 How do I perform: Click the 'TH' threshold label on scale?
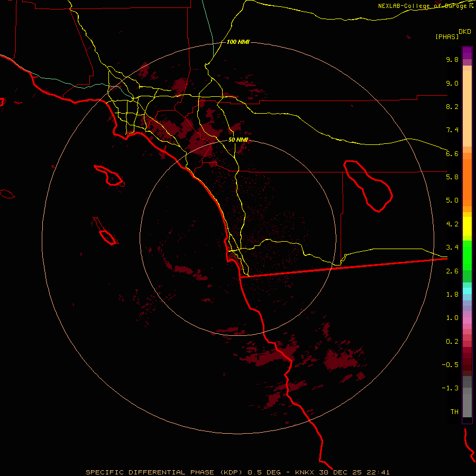pyautogui.click(x=454, y=411)
